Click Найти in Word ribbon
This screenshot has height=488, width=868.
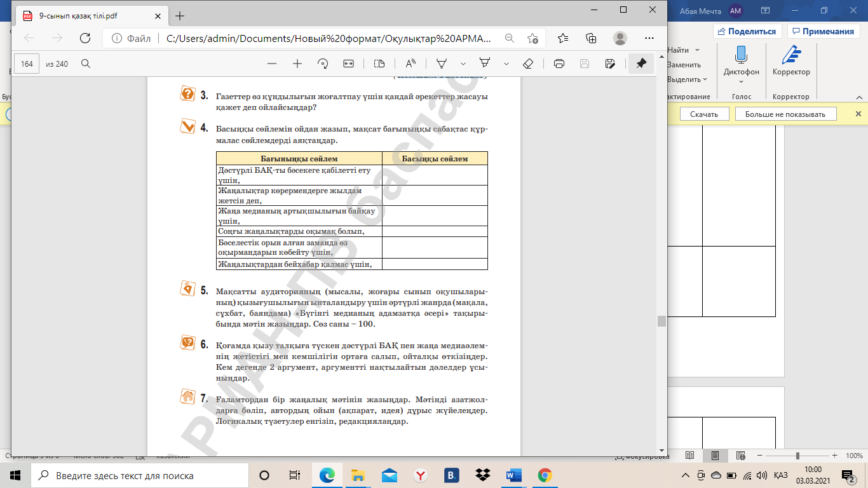678,50
